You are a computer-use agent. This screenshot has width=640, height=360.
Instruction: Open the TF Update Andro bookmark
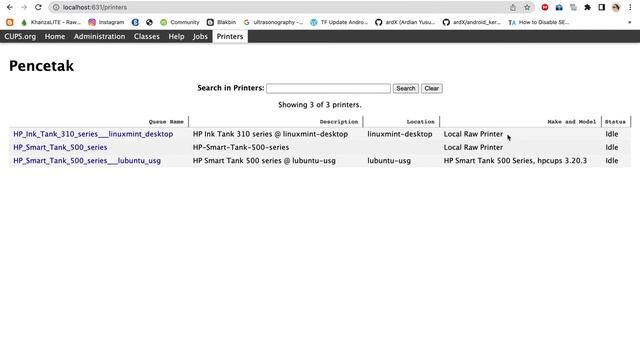click(x=339, y=22)
